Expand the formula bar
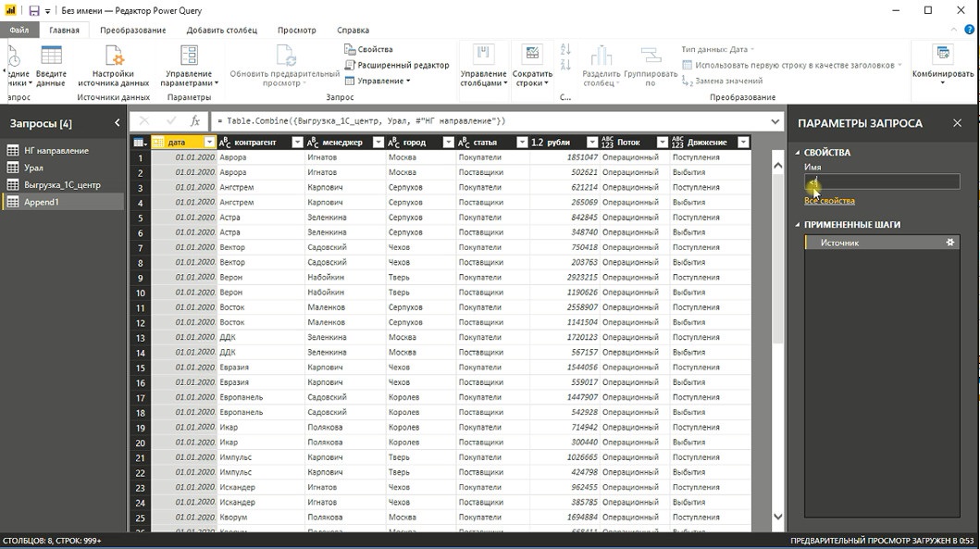The image size is (980, 549). coord(775,121)
